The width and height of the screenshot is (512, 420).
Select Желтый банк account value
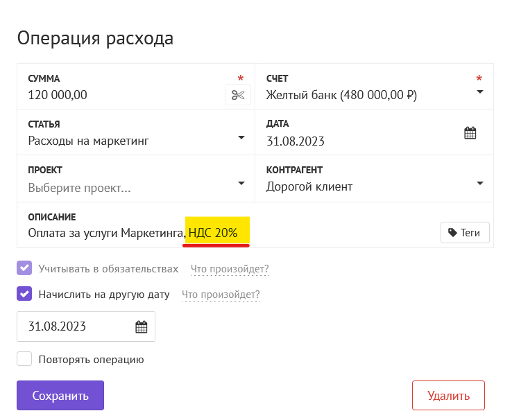(x=341, y=95)
